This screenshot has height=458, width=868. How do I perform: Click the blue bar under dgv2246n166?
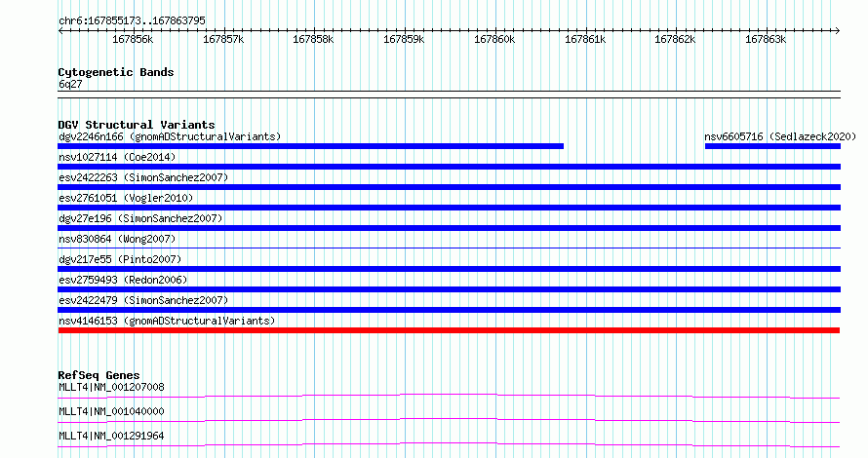point(310,146)
